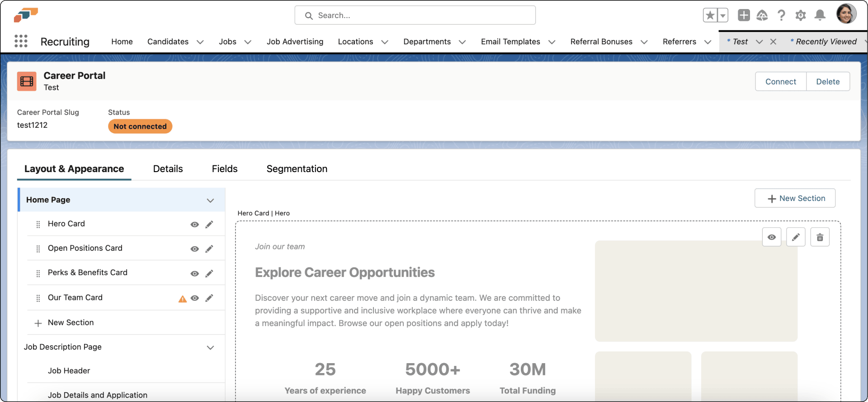Click the test1212 slug value
The image size is (868, 402).
pos(32,125)
